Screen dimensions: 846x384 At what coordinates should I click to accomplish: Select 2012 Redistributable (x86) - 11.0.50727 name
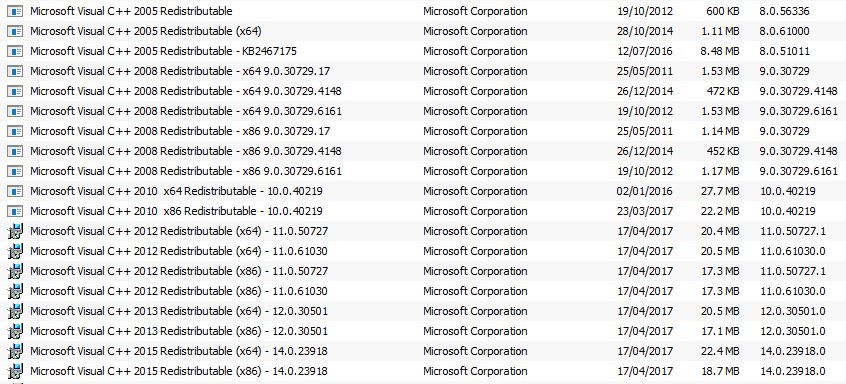point(179,271)
